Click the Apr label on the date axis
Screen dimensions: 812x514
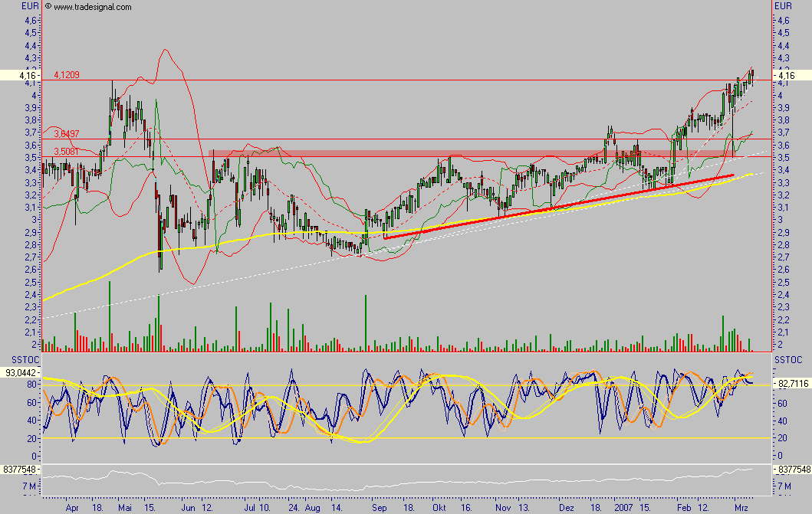point(72,508)
